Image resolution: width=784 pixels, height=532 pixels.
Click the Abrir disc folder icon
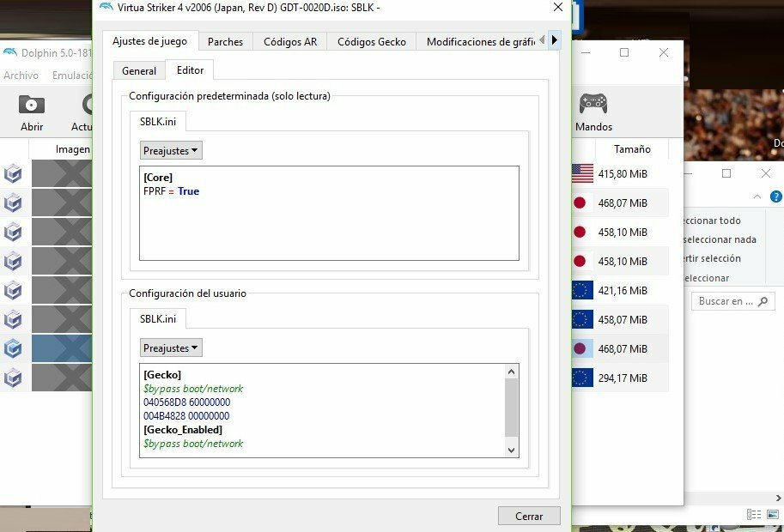click(32, 105)
